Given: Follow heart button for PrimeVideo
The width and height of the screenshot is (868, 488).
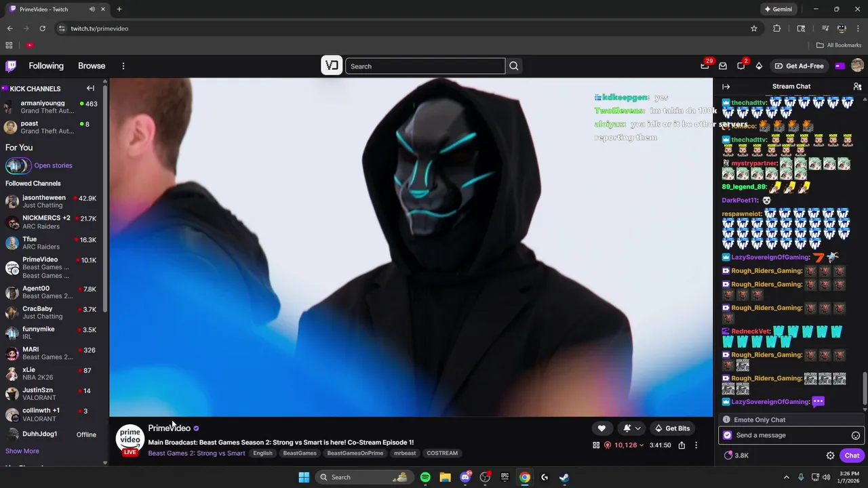Looking at the screenshot, I should (x=601, y=428).
